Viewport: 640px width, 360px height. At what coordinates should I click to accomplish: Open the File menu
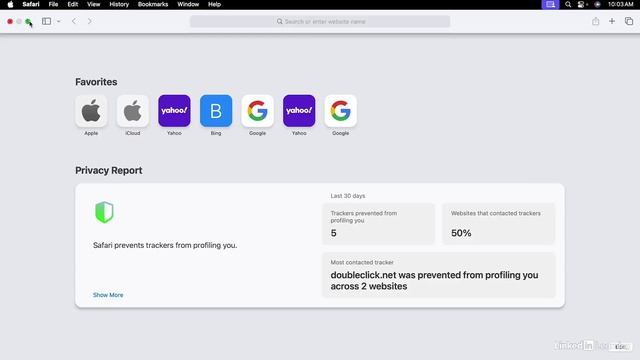click(x=53, y=4)
